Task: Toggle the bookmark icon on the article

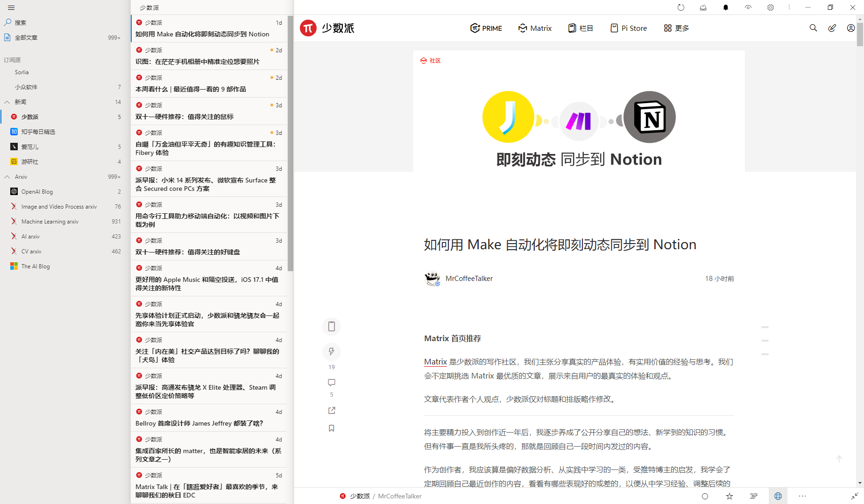Action: (332, 428)
